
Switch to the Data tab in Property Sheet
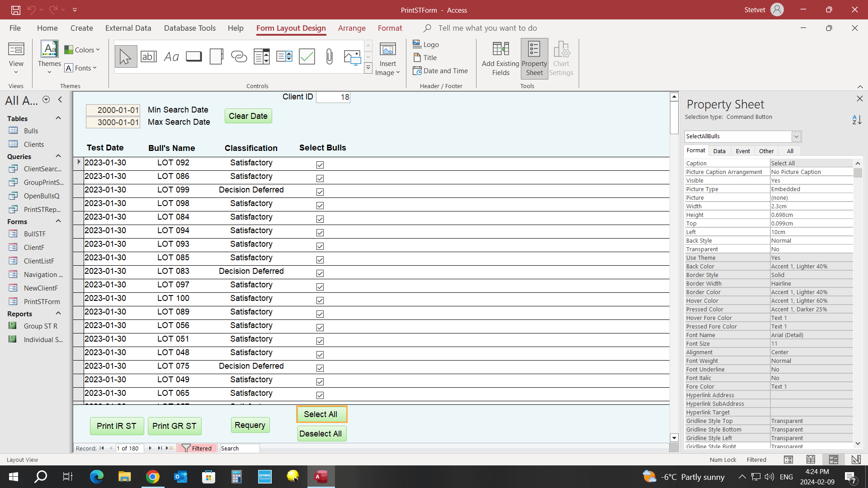click(719, 151)
